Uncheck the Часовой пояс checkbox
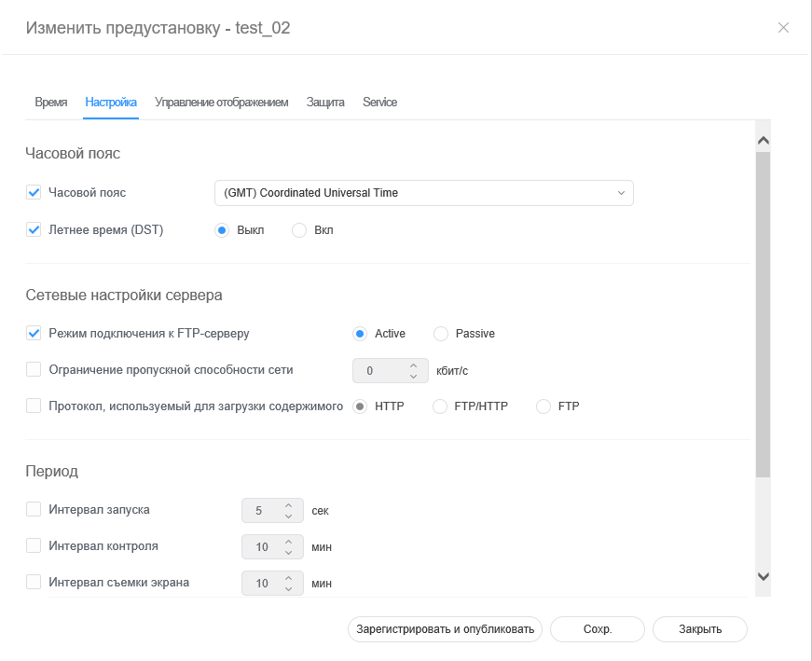This screenshot has height=661, width=812. coord(34,193)
